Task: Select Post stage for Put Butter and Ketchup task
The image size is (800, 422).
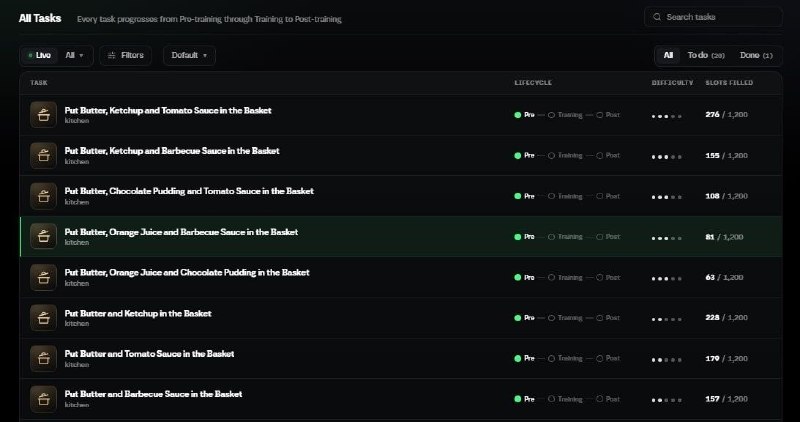Action: [608, 317]
